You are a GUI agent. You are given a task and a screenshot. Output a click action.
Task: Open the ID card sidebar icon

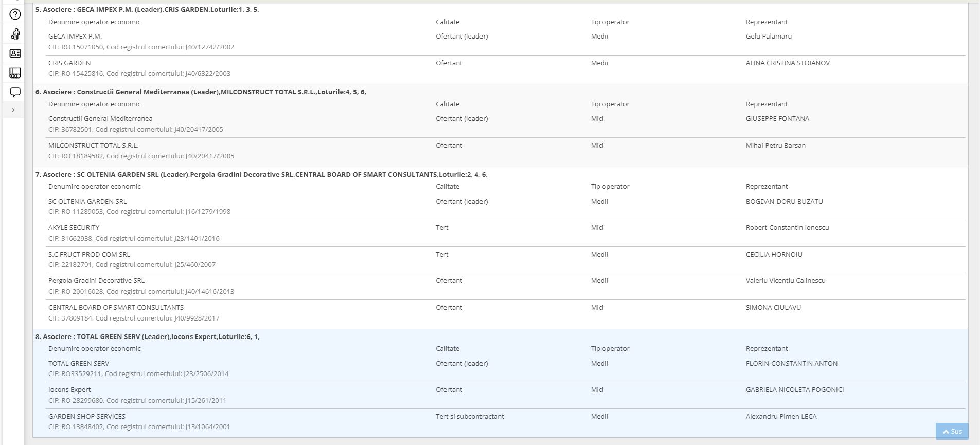click(x=15, y=53)
